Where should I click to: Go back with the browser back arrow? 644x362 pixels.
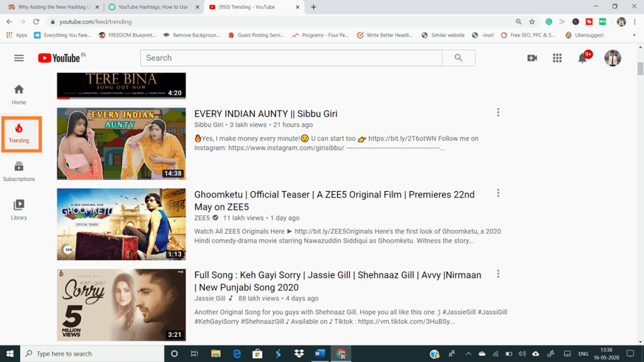(x=9, y=22)
